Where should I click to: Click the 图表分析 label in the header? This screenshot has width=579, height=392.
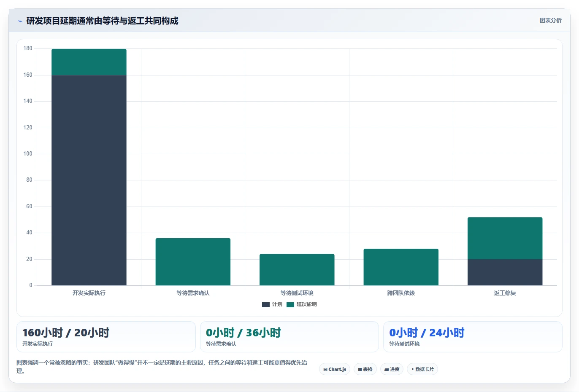(x=550, y=20)
